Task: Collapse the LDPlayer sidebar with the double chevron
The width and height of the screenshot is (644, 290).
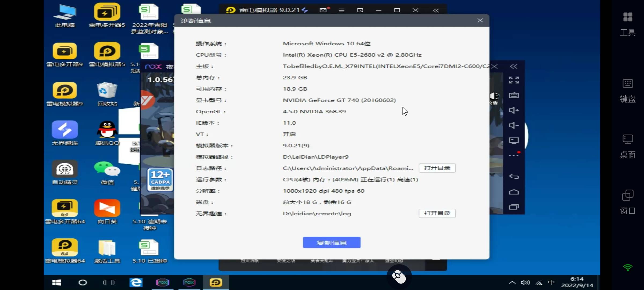Action: [436, 10]
